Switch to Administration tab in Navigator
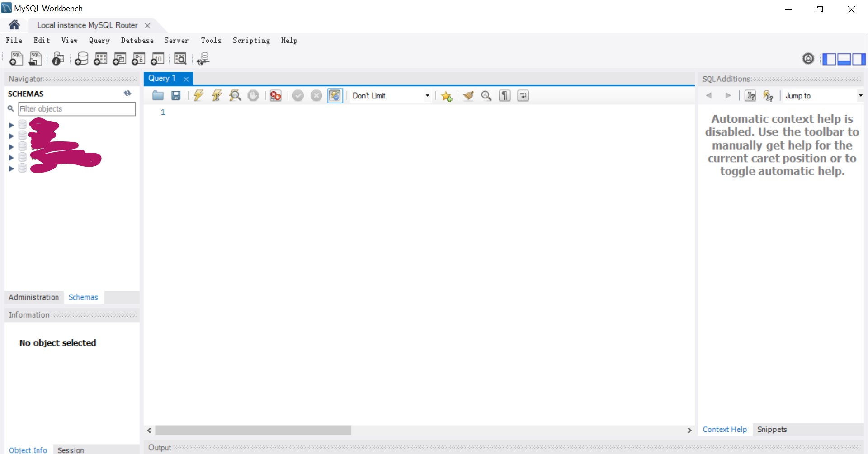The height and width of the screenshot is (454, 868). [x=34, y=297]
